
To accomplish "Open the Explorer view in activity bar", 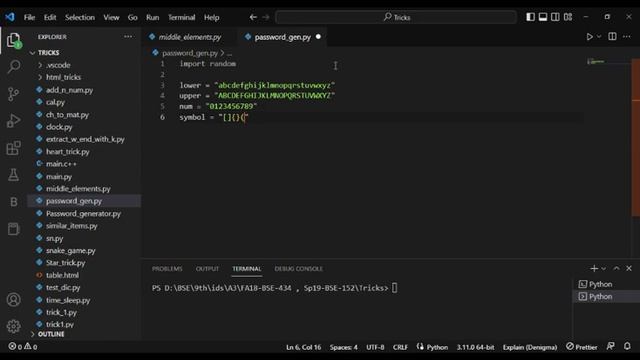I will 13,40.
